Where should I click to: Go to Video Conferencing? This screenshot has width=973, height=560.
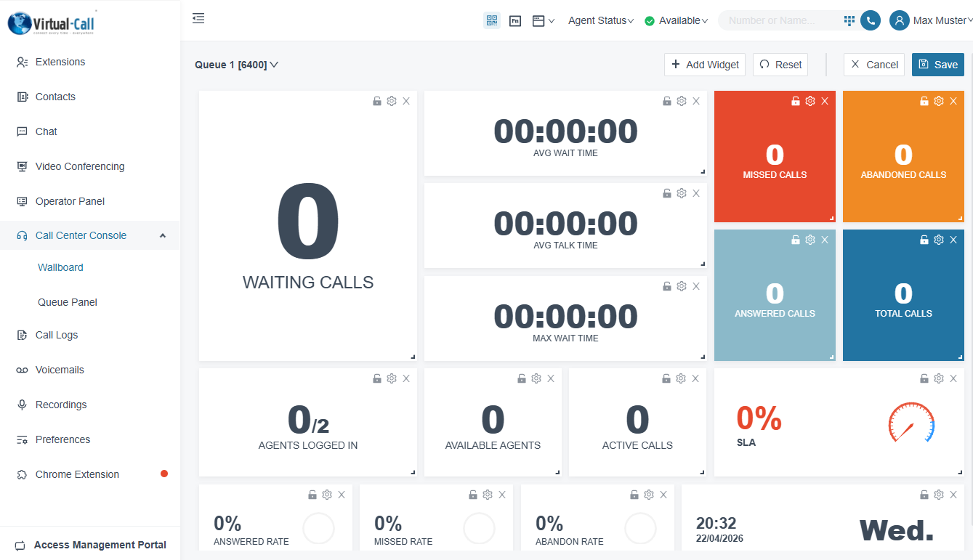pyautogui.click(x=90, y=166)
